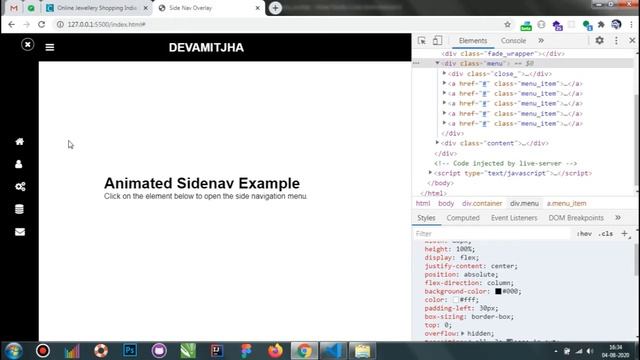
Task: Toggle the device toolbar icon
Action: point(437,40)
